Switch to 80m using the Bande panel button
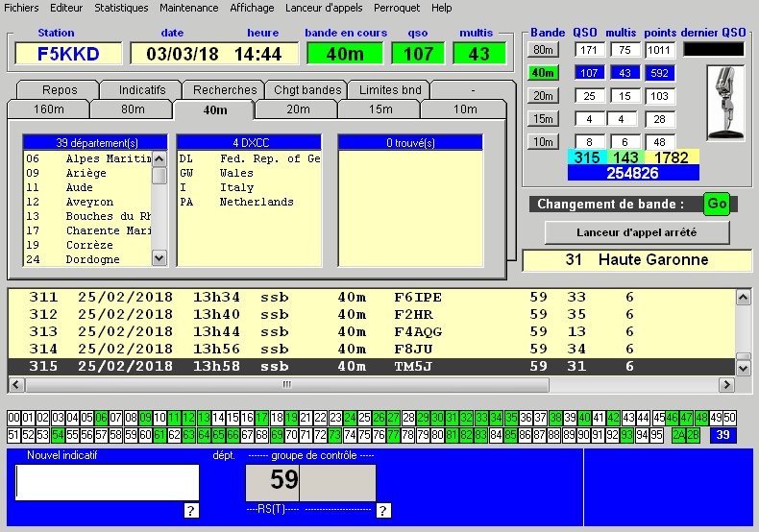 tap(543, 49)
